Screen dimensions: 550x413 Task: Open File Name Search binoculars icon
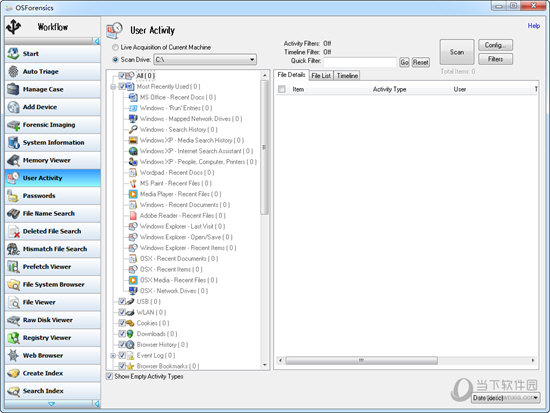pos(13,213)
